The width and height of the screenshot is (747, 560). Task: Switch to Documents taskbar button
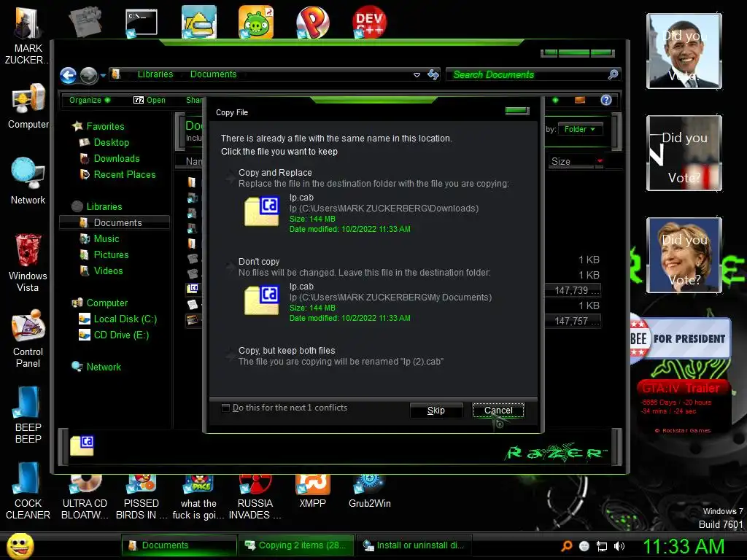179,545
